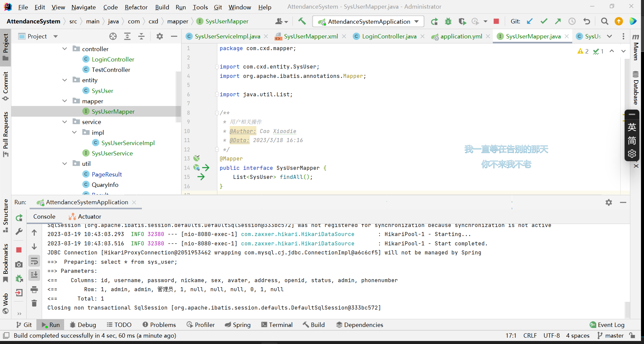Screen dimensions: 644x344
Task: Open Terminal tool window button
Action: coord(277,325)
